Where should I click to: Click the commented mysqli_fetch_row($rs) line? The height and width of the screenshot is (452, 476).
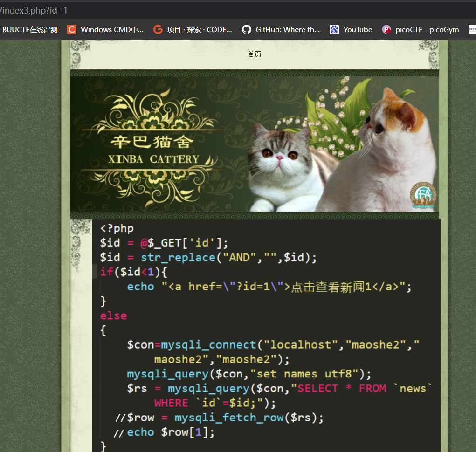tap(220, 418)
